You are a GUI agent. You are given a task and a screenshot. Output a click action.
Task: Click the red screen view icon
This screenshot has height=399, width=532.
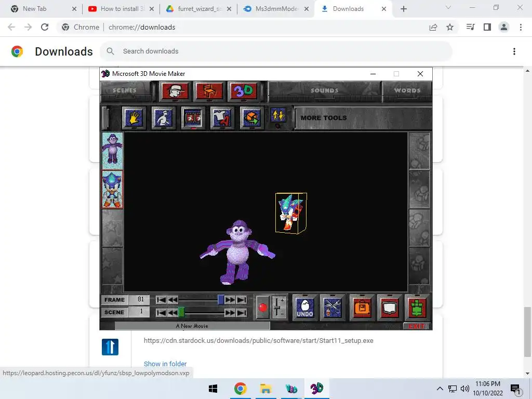pyautogui.click(x=389, y=308)
